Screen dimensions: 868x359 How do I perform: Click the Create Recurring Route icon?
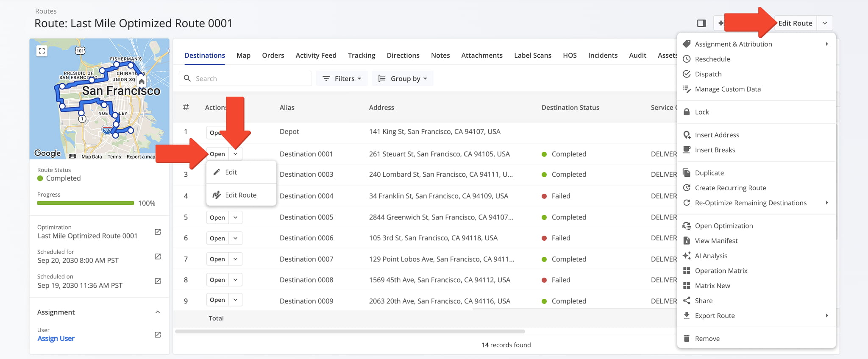[687, 188]
